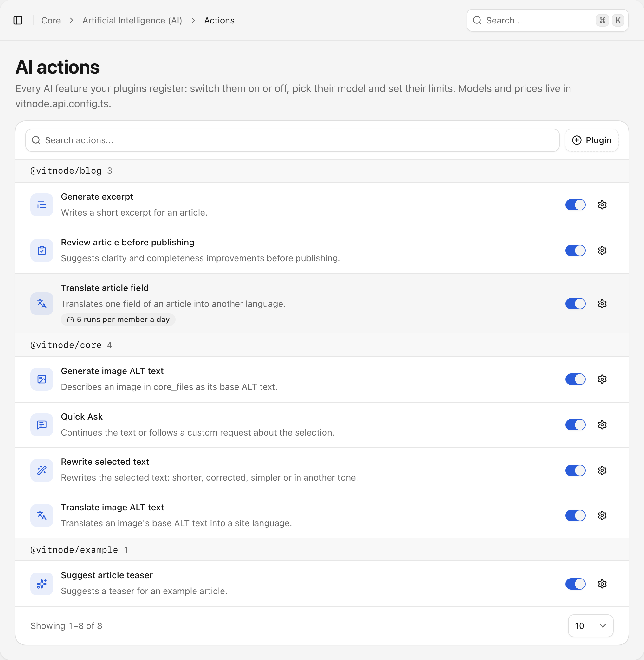Image resolution: width=644 pixels, height=660 pixels.
Task: Open the Plugin filter button
Action: point(592,140)
